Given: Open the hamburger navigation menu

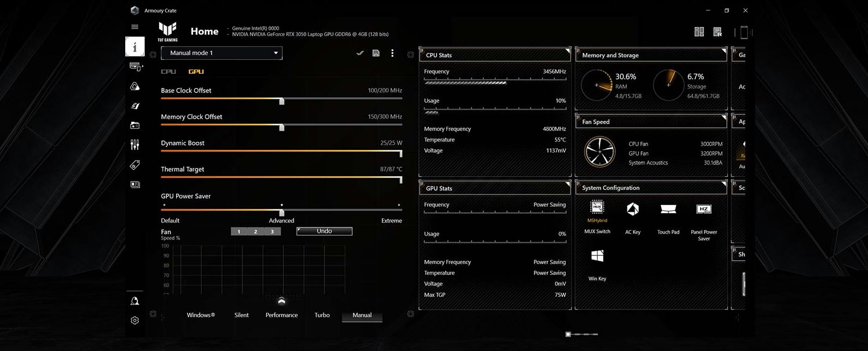Looking at the screenshot, I should [x=135, y=27].
